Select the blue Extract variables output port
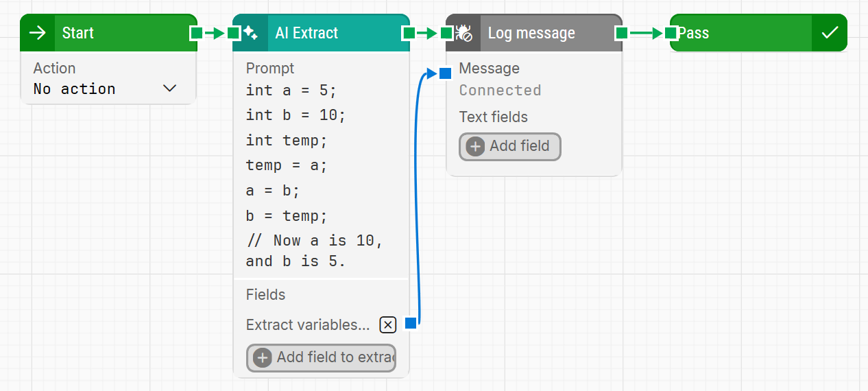Image resolution: width=868 pixels, height=391 pixels. [411, 323]
